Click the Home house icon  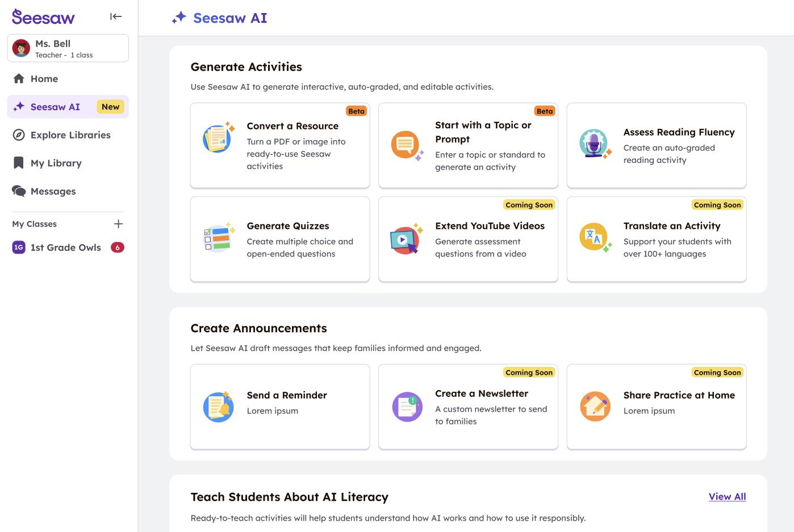pyautogui.click(x=19, y=78)
